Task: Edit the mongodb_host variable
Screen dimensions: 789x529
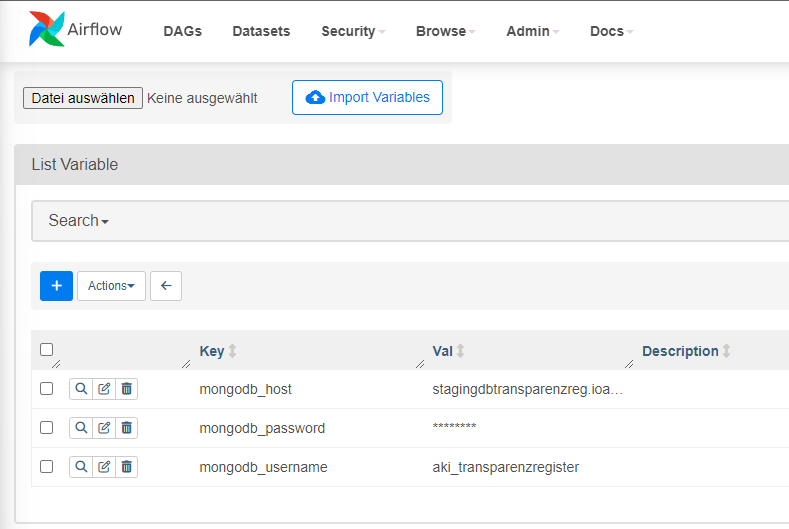Action: (x=104, y=389)
